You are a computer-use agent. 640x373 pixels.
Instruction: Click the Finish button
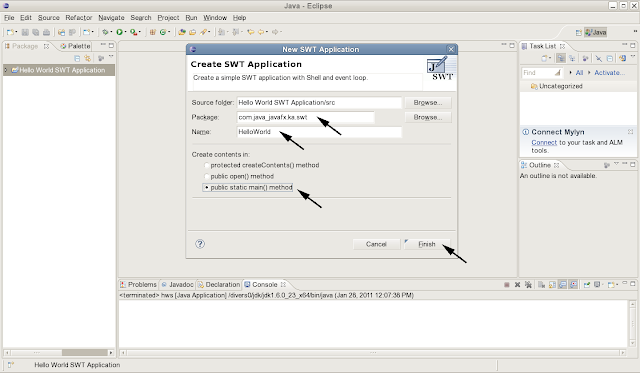click(x=427, y=244)
